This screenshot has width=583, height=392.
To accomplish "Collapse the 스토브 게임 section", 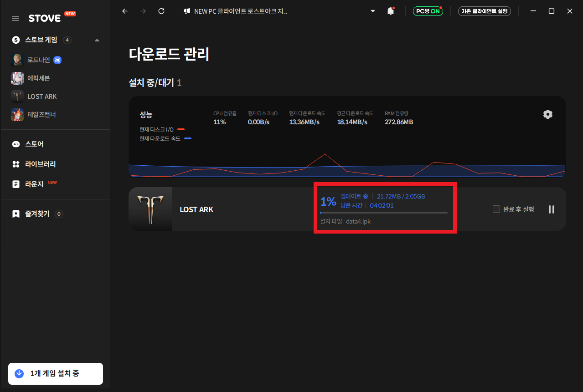I will [97, 40].
